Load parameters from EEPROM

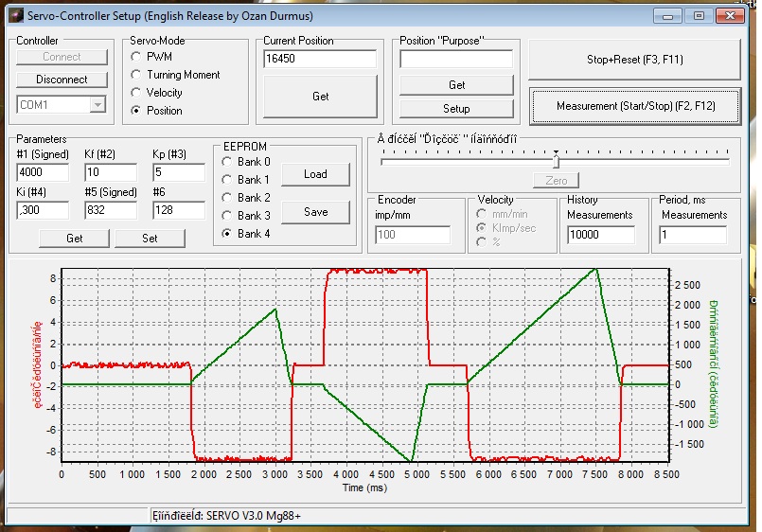click(315, 174)
